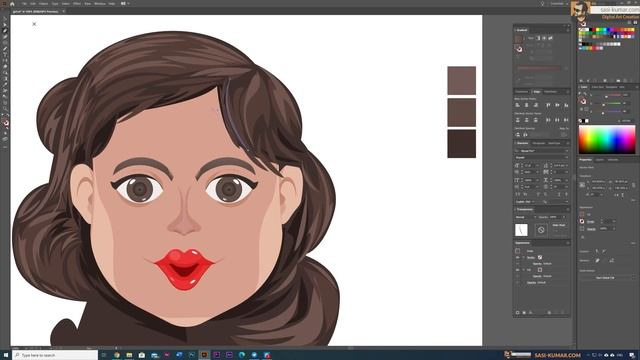This screenshot has height=360, width=640.
Task: Toggle visibility of Fill row in Appearance panel
Action: [x=518, y=270]
